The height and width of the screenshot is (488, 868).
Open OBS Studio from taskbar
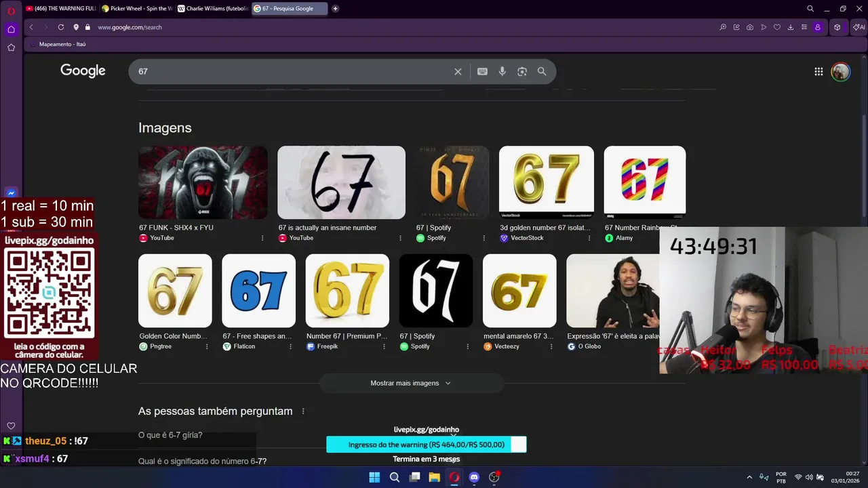tap(494, 477)
